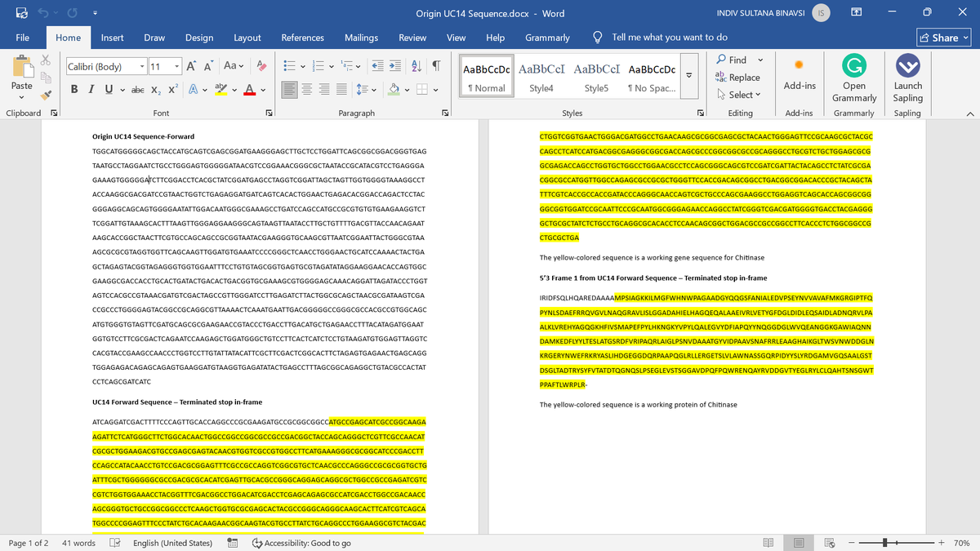This screenshot has width=980, height=551.
Task: Click Replace in the Editing group
Action: pos(737,78)
